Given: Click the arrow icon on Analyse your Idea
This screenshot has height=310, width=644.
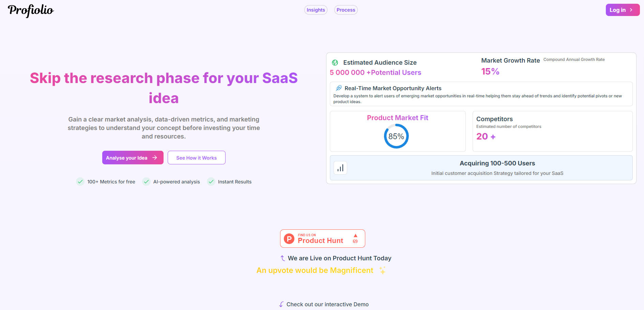Looking at the screenshot, I should pyautogui.click(x=155, y=158).
